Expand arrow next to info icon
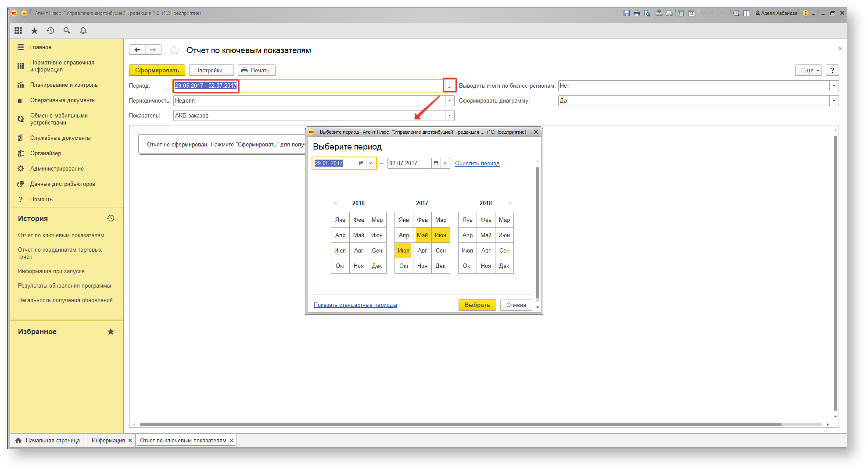The width and height of the screenshot is (868, 470). pyautogui.click(x=813, y=14)
